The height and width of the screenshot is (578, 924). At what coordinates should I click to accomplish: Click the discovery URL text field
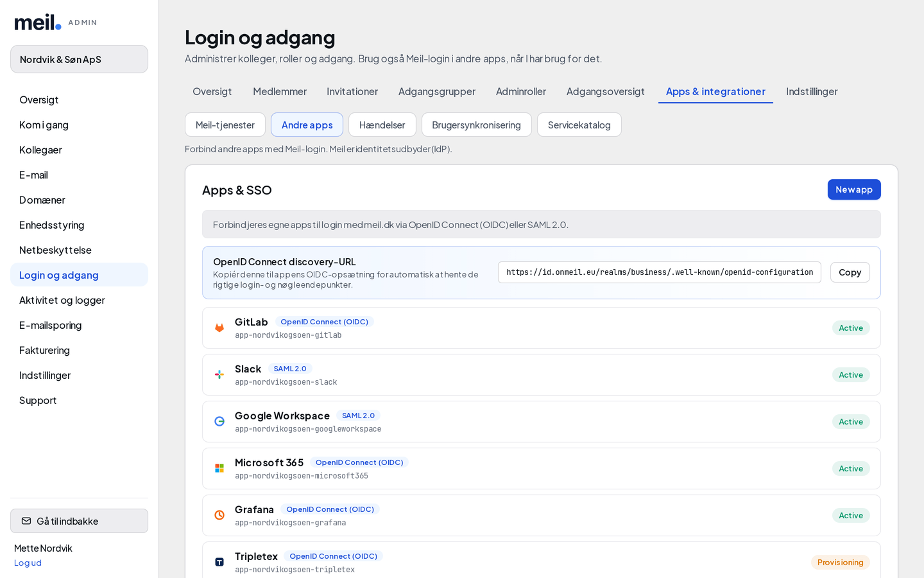coord(660,272)
